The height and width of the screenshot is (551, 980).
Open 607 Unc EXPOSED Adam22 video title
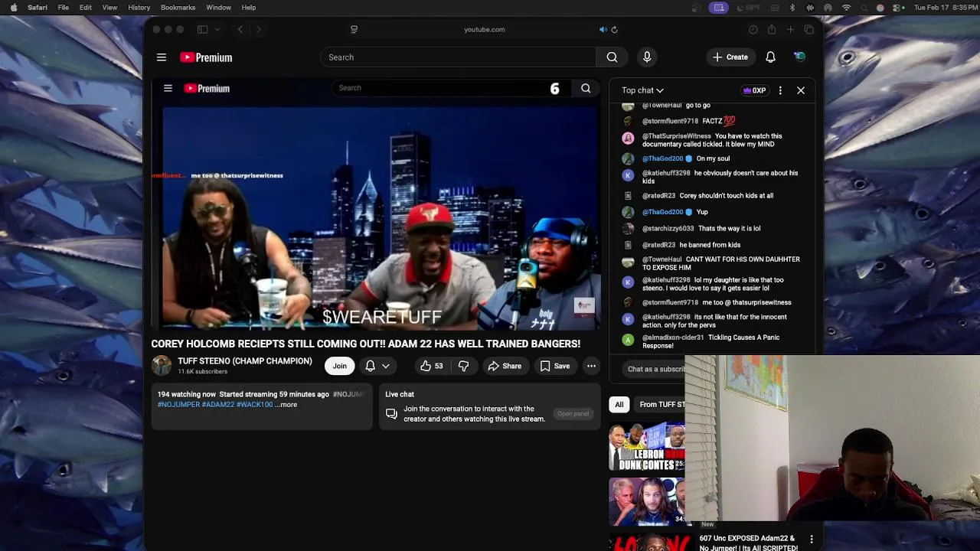click(x=748, y=543)
